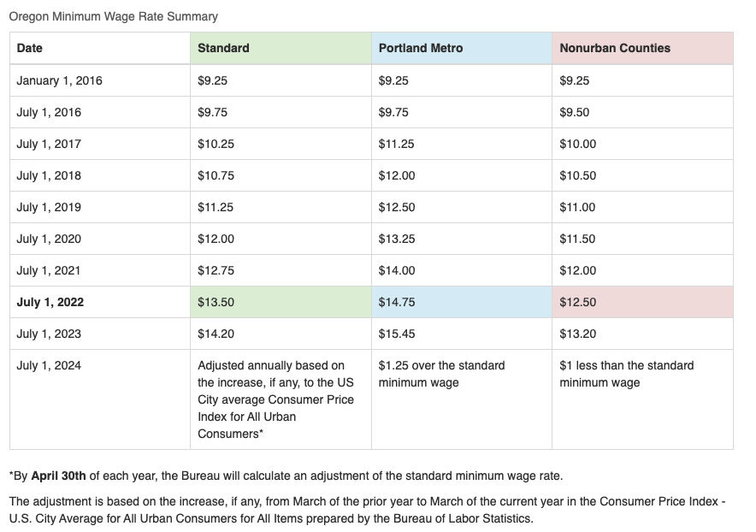Click the Date column header
This screenshot has height=532, width=756.
point(100,48)
